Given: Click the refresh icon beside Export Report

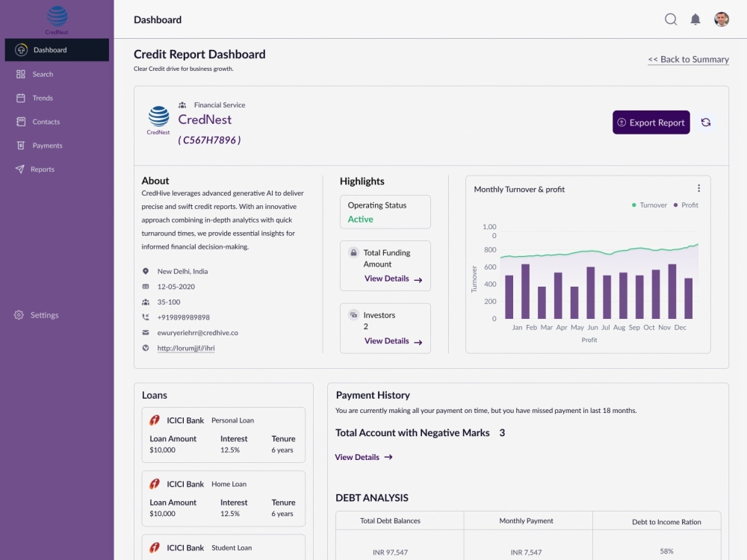Looking at the screenshot, I should (x=706, y=122).
